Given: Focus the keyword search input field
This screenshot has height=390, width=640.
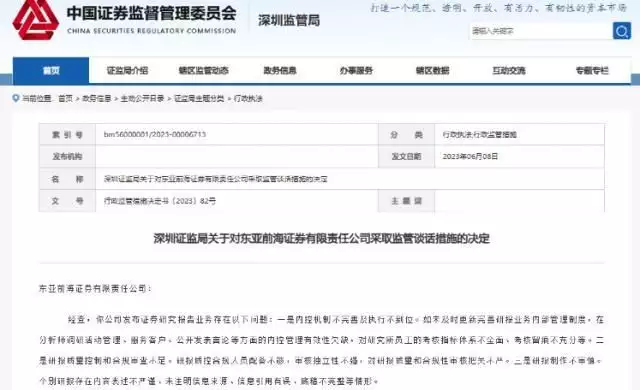Looking at the screenshot, I should [x=540, y=31].
